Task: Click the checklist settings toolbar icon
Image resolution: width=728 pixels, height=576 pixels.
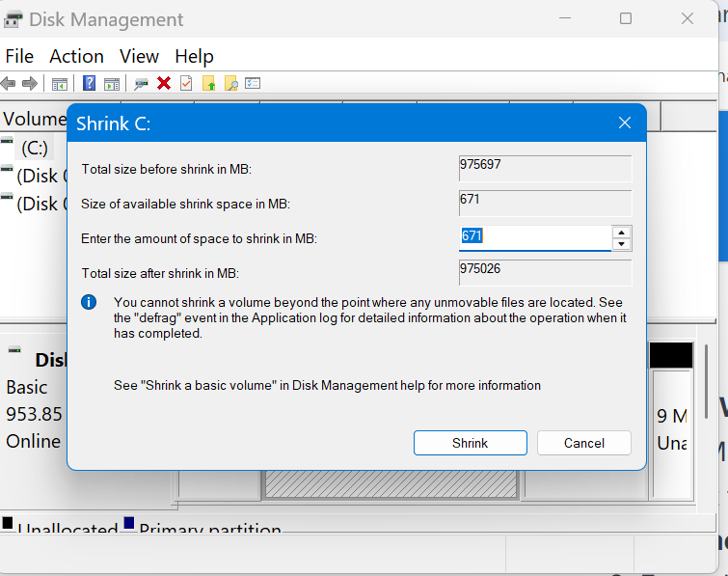Action: [x=253, y=83]
